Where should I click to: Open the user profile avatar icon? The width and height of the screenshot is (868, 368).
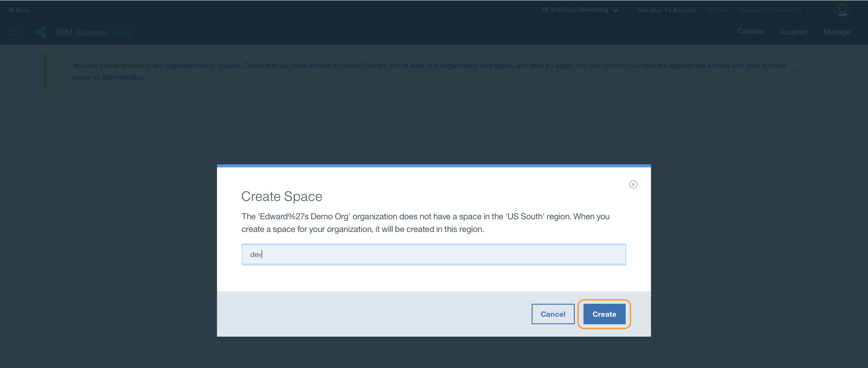[842, 9]
